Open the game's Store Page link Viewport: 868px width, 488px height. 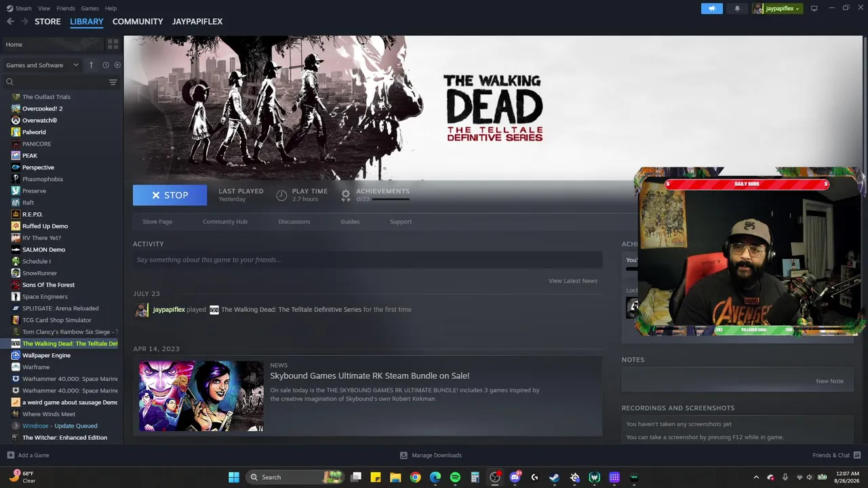(x=157, y=222)
